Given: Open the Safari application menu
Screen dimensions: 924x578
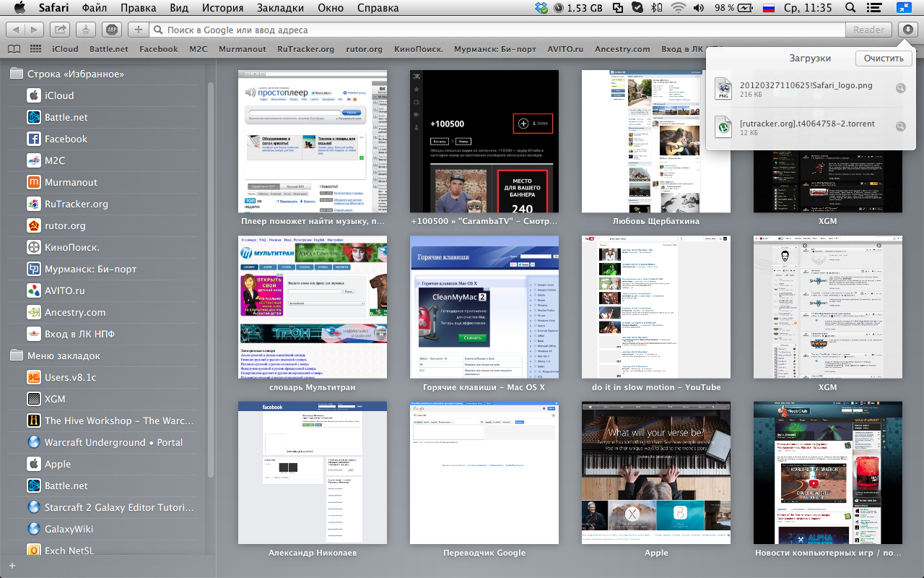Looking at the screenshot, I should pyautogui.click(x=53, y=8).
